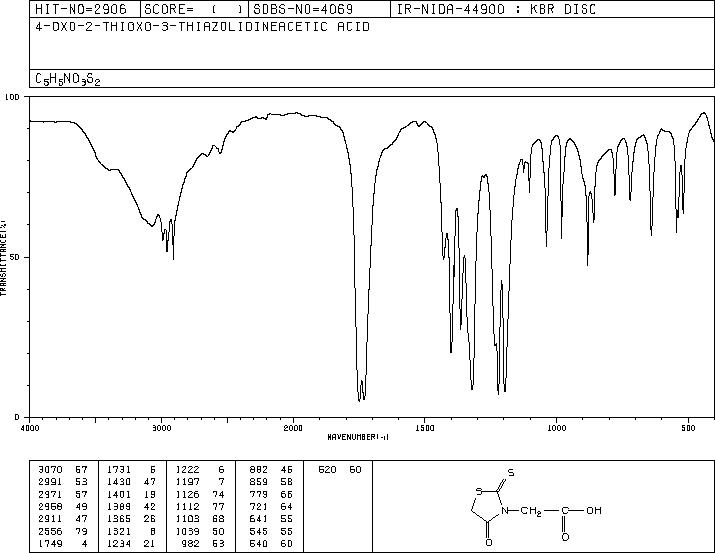Click the 500 wavenumber axis label

688,428
